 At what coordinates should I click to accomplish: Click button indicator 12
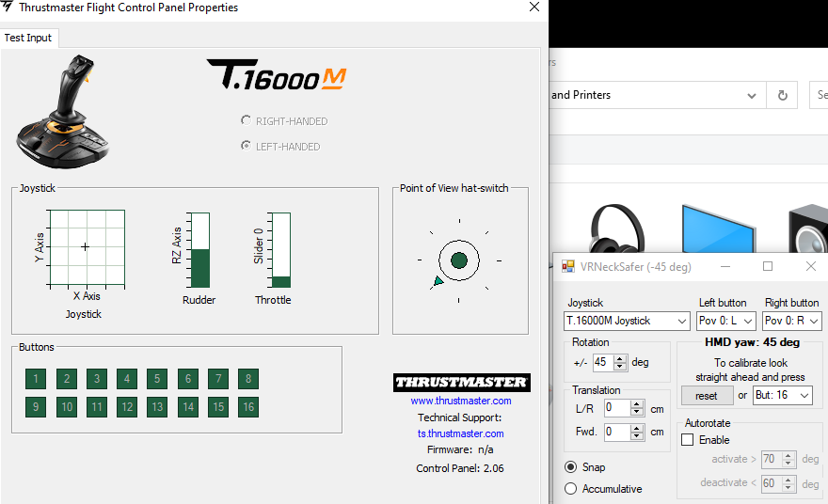(x=127, y=407)
